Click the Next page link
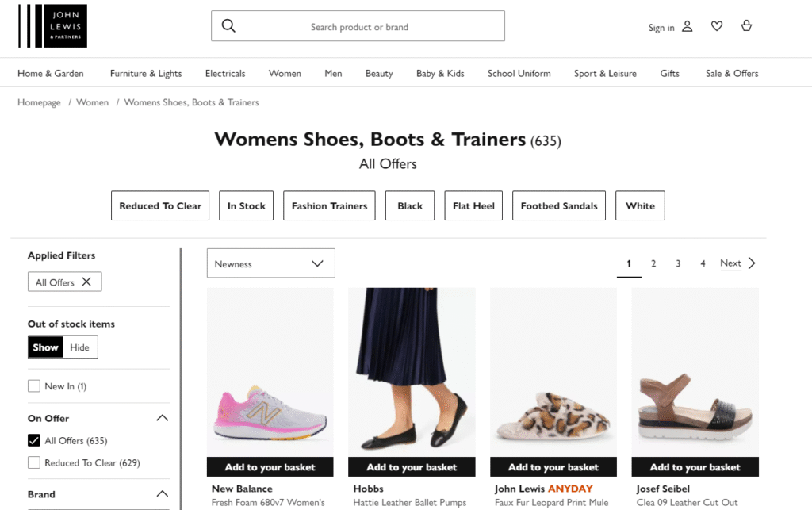 pyautogui.click(x=730, y=263)
